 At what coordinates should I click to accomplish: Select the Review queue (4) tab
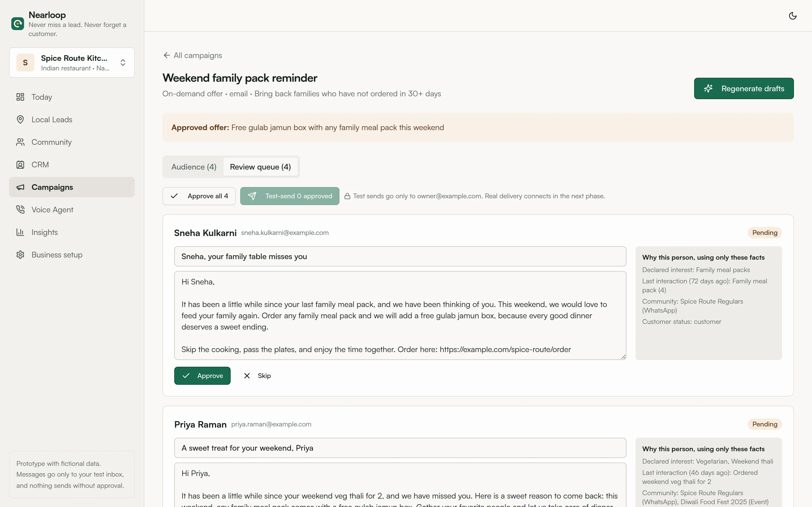coord(261,167)
